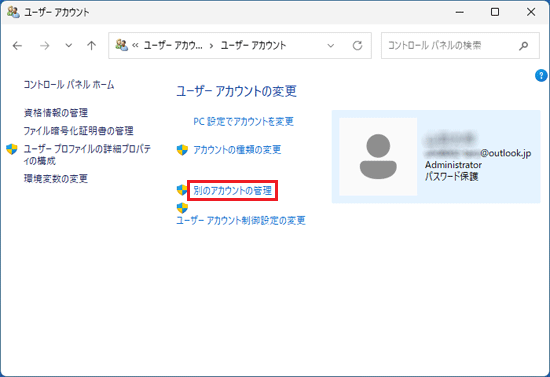
Task: Click the window title icon
Action: 13,12
